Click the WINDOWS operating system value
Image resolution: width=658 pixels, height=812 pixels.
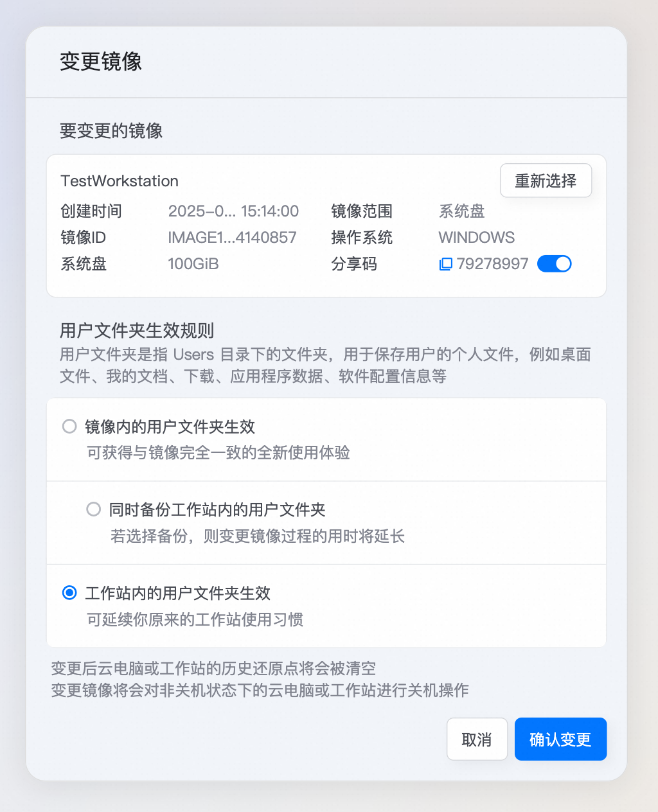(477, 238)
